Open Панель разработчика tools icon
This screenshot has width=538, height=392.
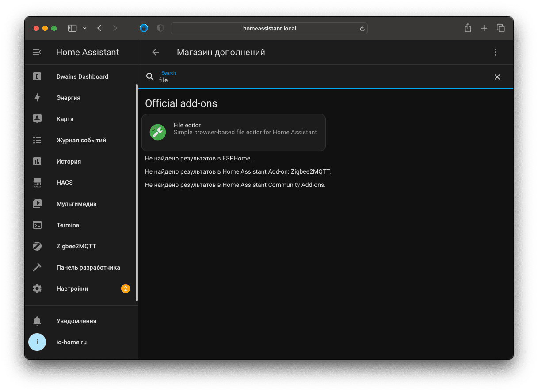click(37, 267)
